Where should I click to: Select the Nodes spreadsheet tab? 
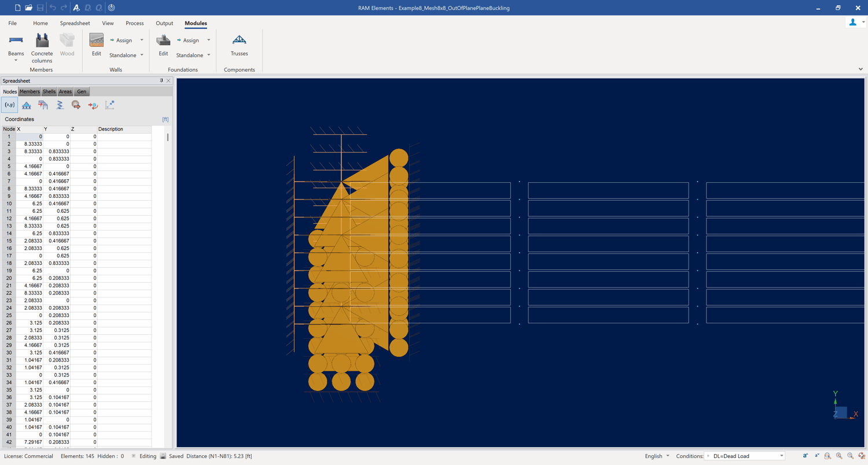pyautogui.click(x=10, y=91)
